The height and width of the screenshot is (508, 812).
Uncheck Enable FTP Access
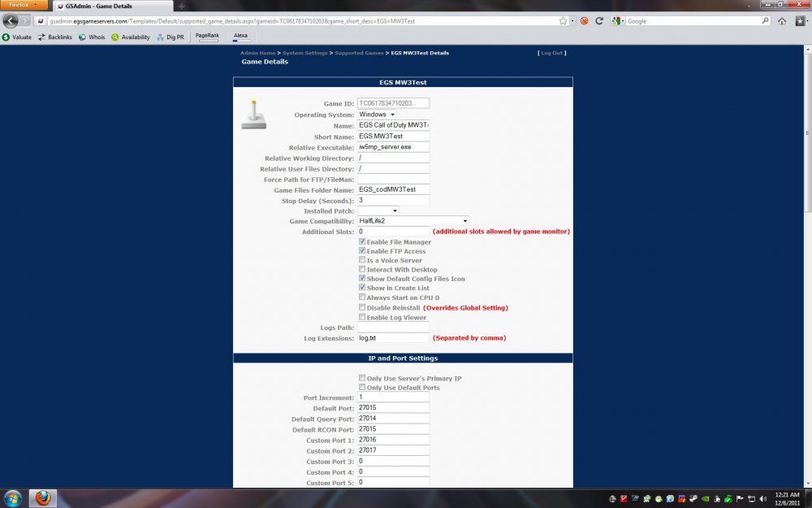click(x=362, y=251)
